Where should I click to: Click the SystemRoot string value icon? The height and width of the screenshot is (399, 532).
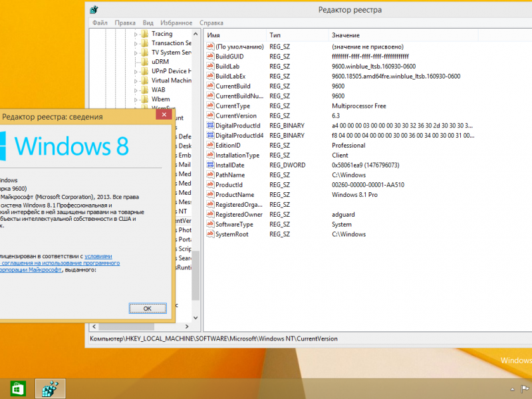point(210,234)
